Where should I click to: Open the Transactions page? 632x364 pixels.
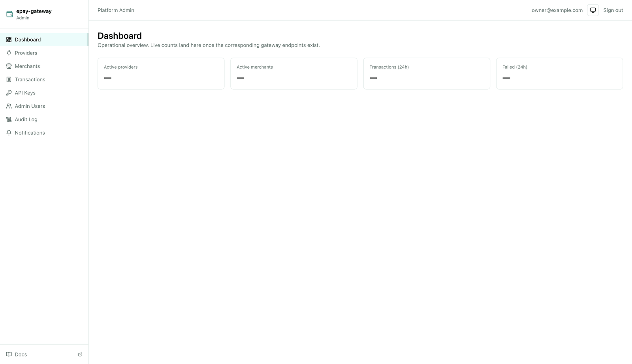[44, 79]
